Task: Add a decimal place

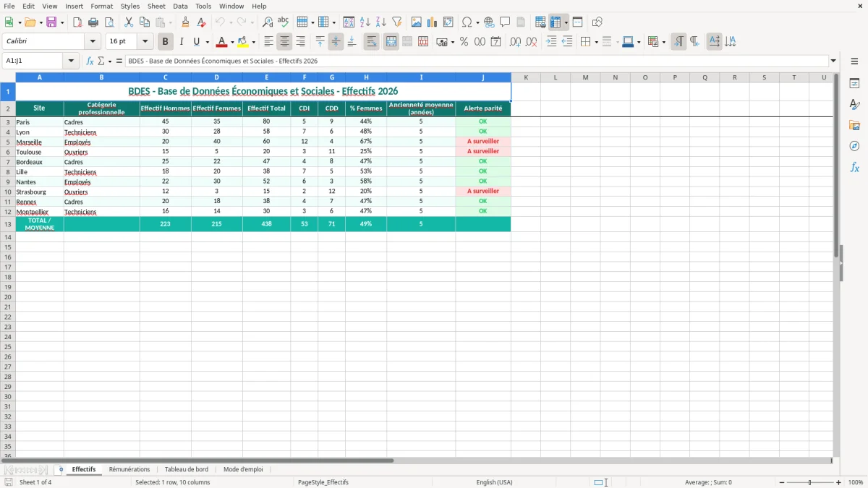Action: [x=515, y=42]
